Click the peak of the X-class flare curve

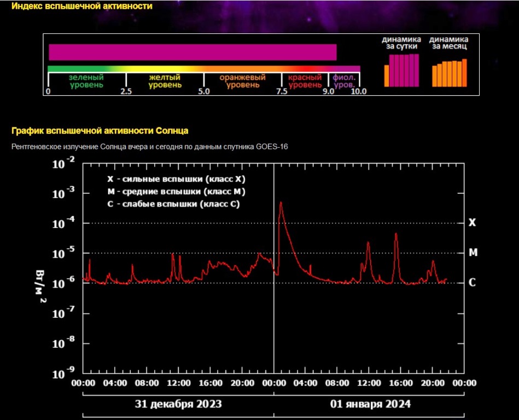pyautogui.click(x=281, y=202)
